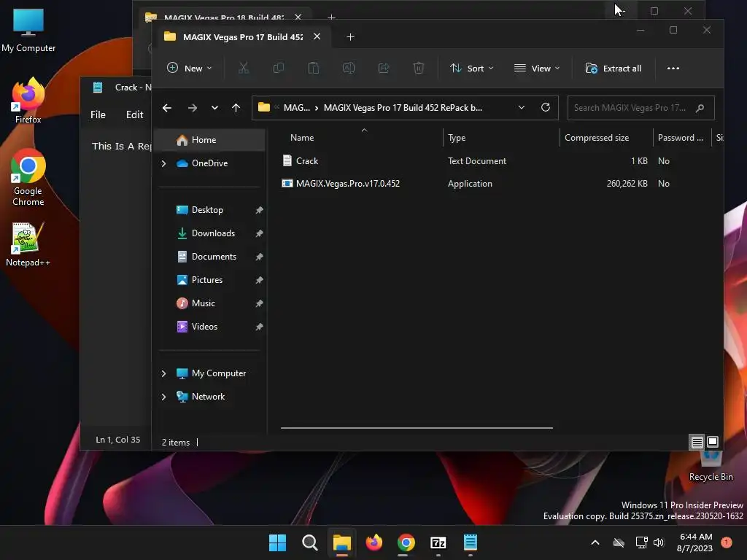The width and height of the screenshot is (747, 560).
Task: Sort by Name column header
Action: [302, 138]
